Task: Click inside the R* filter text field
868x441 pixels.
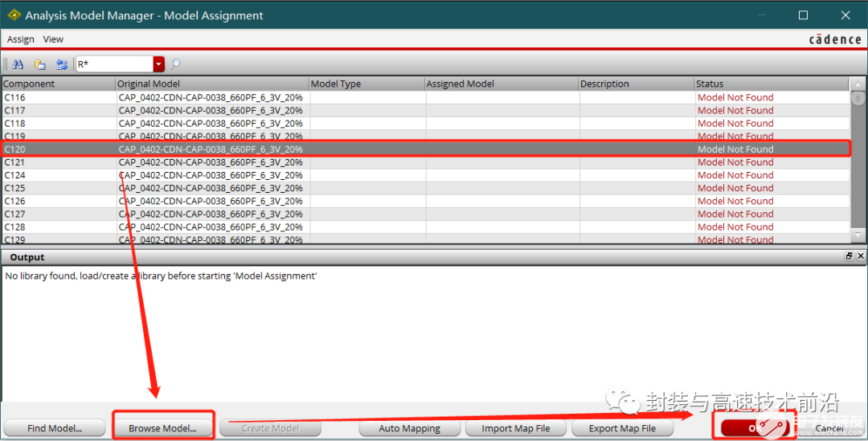Action: (115, 64)
